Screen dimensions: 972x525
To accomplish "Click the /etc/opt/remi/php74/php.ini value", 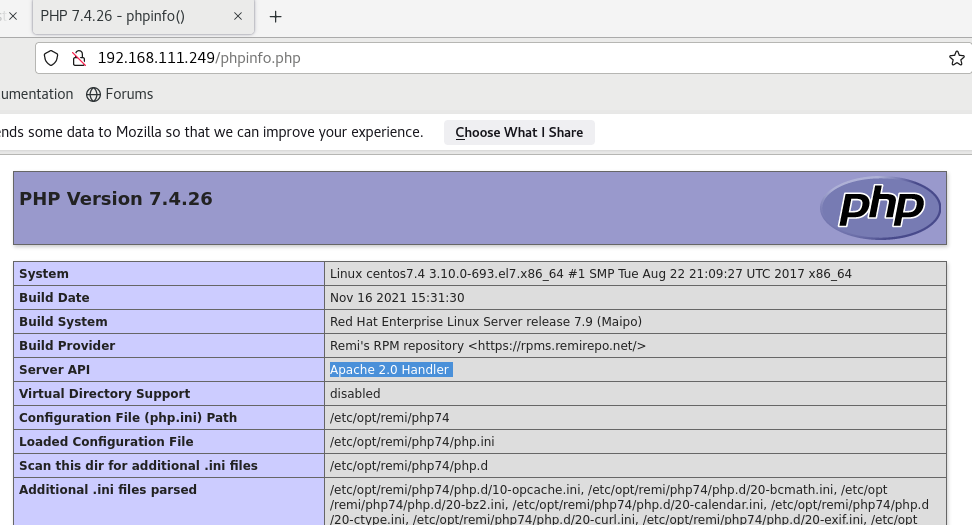I will (412, 442).
